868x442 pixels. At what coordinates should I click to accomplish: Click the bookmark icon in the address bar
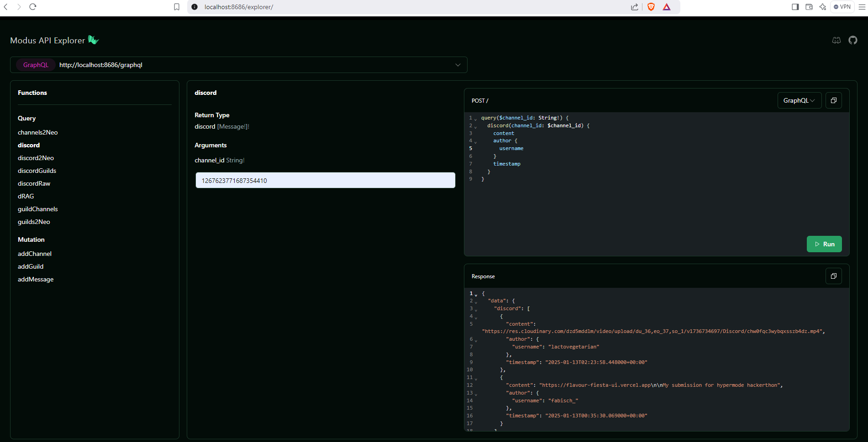[x=177, y=7]
